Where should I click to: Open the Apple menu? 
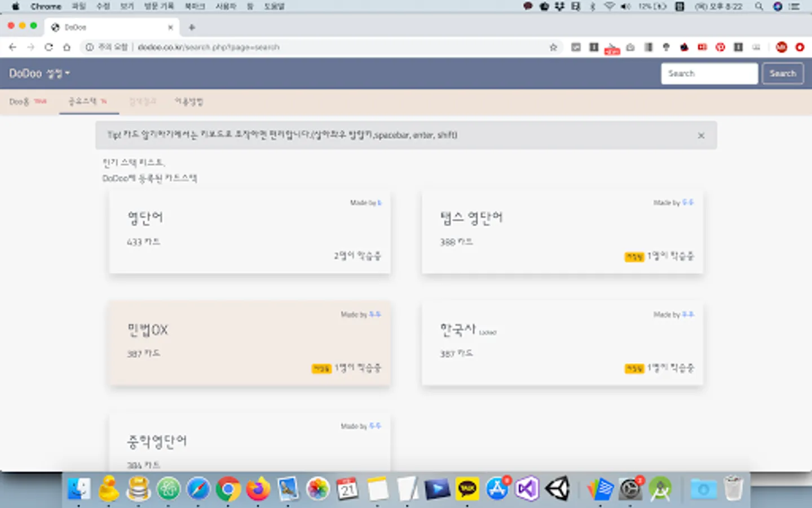pyautogui.click(x=16, y=6)
